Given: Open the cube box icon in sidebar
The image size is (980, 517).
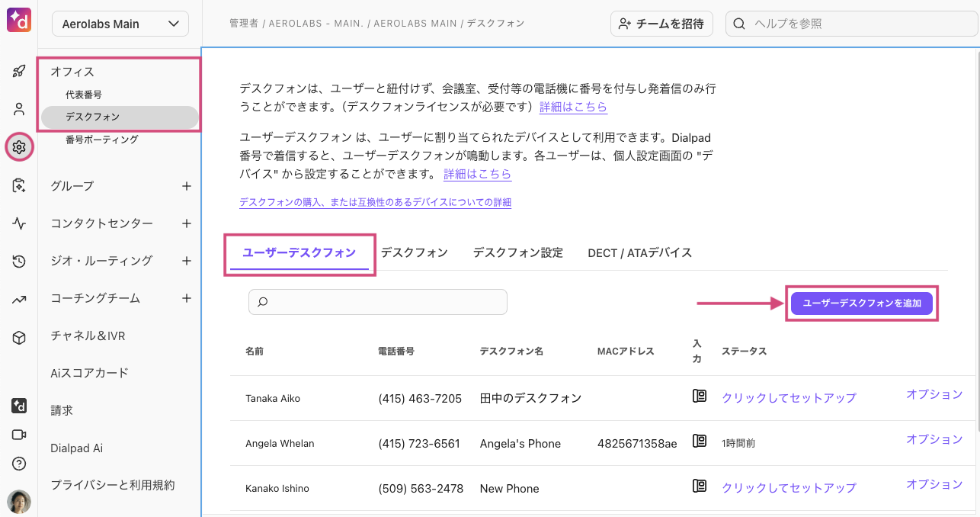Looking at the screenshot, I should pos(19,338).
